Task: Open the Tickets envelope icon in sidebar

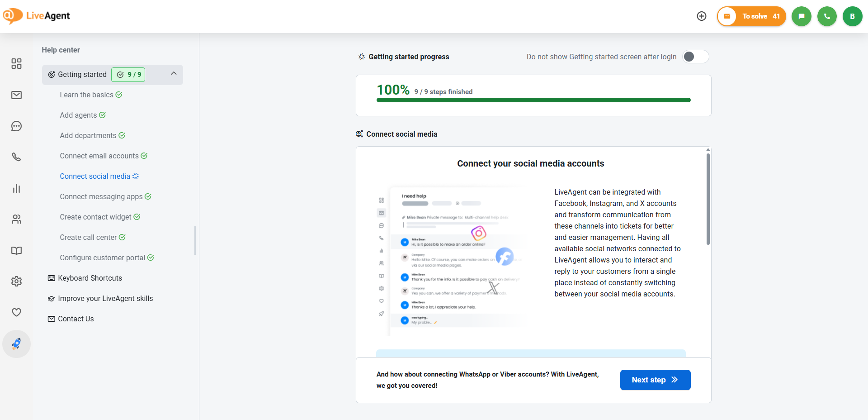Action: (x=16, y=95)
